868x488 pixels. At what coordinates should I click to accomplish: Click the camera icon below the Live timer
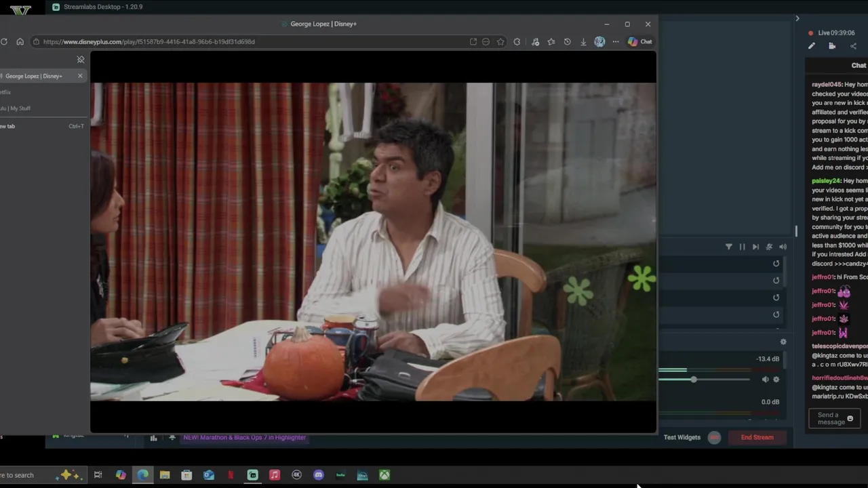832,46
